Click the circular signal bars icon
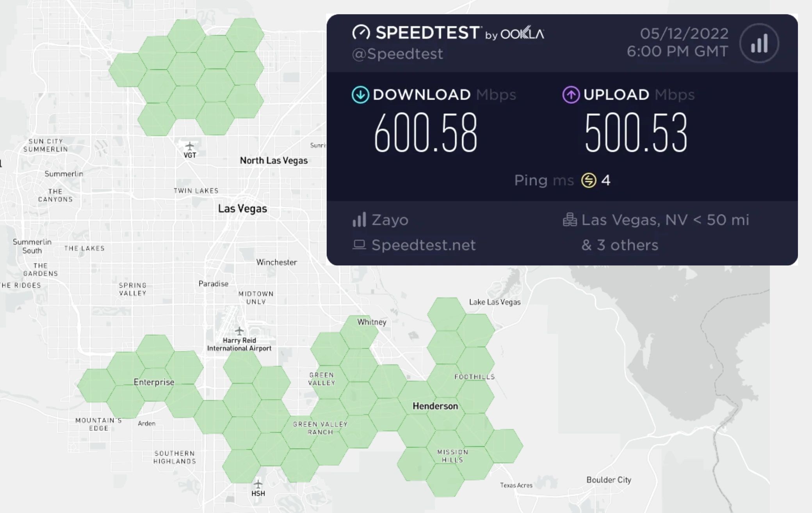 pyautogui.click(x=759, y=43)
